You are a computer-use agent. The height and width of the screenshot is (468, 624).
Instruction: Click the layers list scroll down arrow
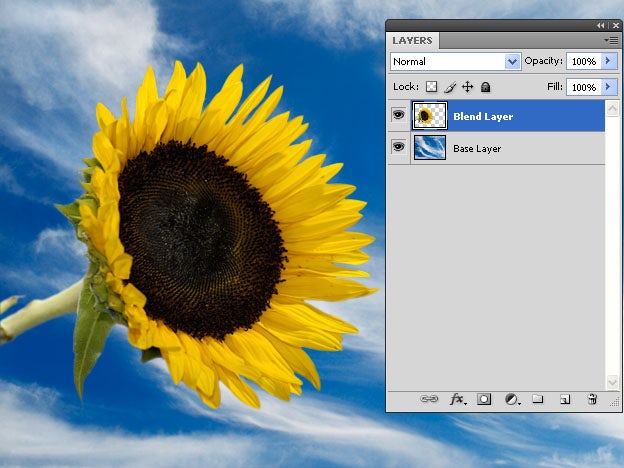pyautogui.click(x=612, y=382)
